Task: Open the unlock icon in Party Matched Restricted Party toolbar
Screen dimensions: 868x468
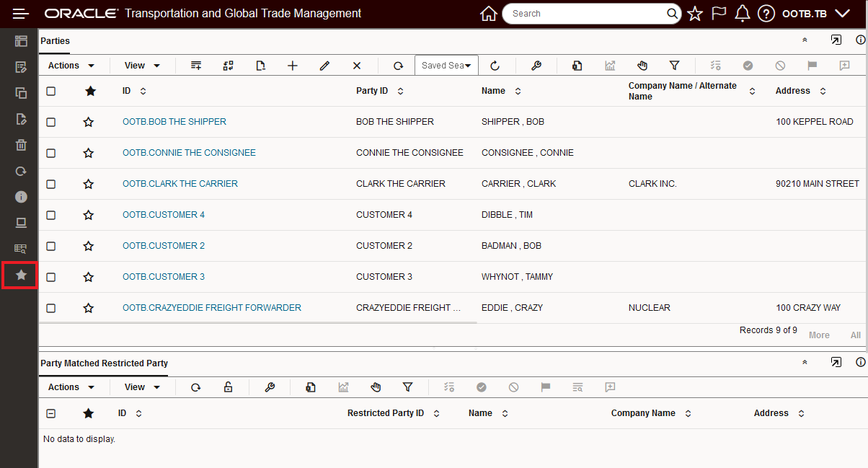Action: point(229,387)
